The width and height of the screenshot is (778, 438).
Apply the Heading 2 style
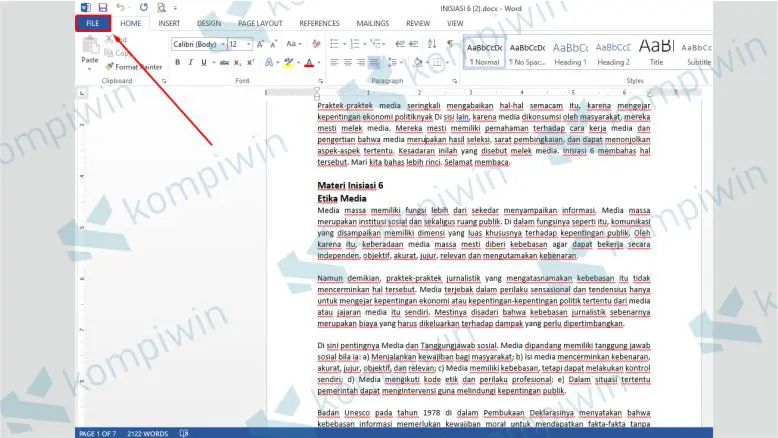pos(613,54)
